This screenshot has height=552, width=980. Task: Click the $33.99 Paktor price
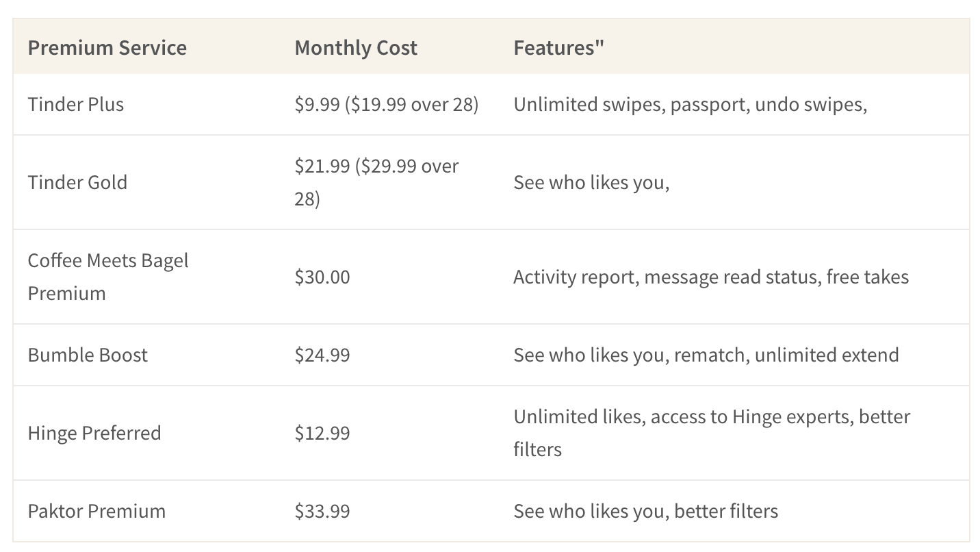click(322, 511)
